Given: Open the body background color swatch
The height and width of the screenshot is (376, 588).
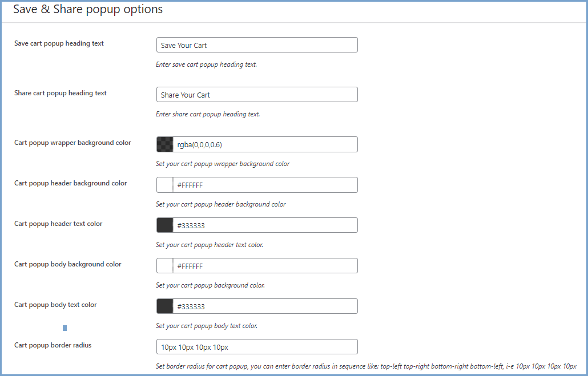Looking at the screenshot, I should click(x=165, y=266).
